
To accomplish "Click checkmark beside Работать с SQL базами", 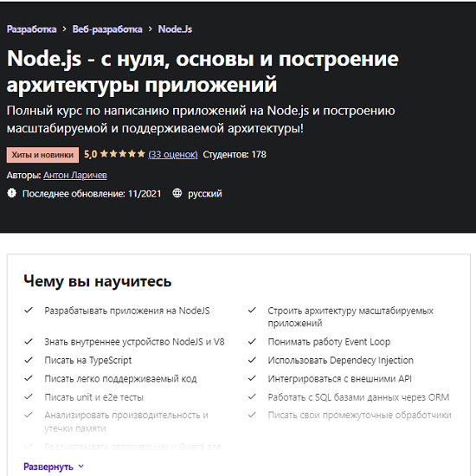I will (x=252, y=396).
